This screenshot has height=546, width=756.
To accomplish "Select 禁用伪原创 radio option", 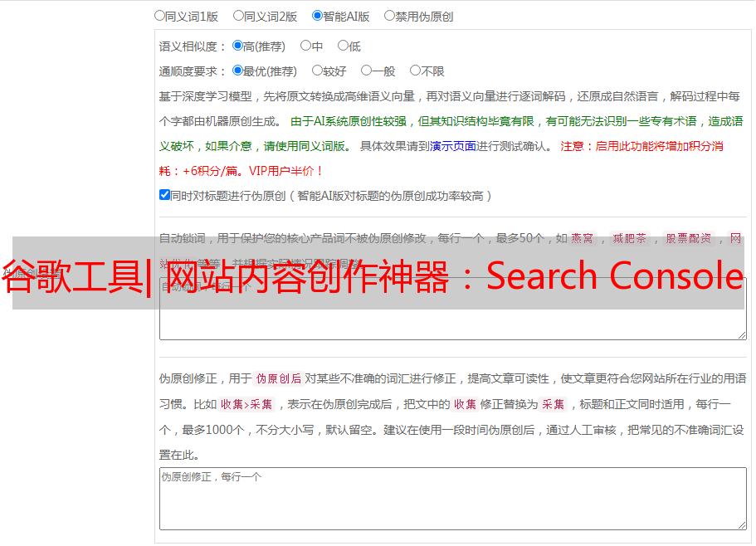I will point(389,16).
